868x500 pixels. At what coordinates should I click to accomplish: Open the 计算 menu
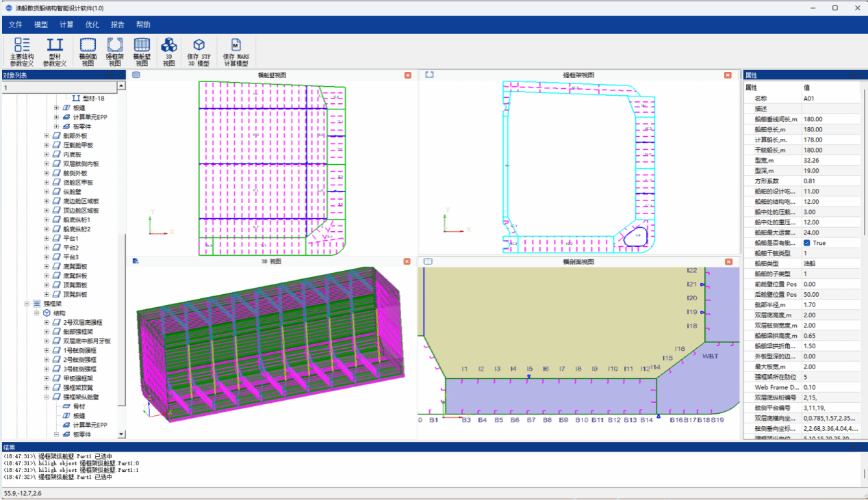pos(66,25)
